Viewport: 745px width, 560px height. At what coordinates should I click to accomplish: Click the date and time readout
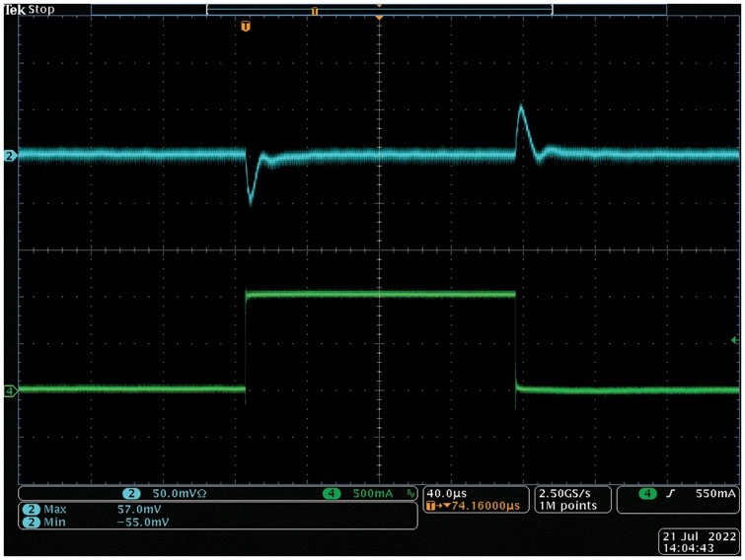[x=699, y=542]
